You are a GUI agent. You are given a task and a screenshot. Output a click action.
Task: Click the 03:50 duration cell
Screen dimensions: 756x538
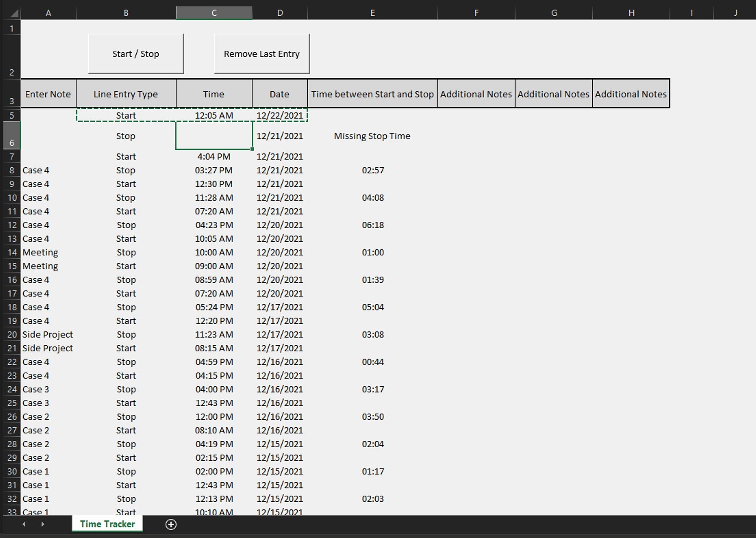373,417
